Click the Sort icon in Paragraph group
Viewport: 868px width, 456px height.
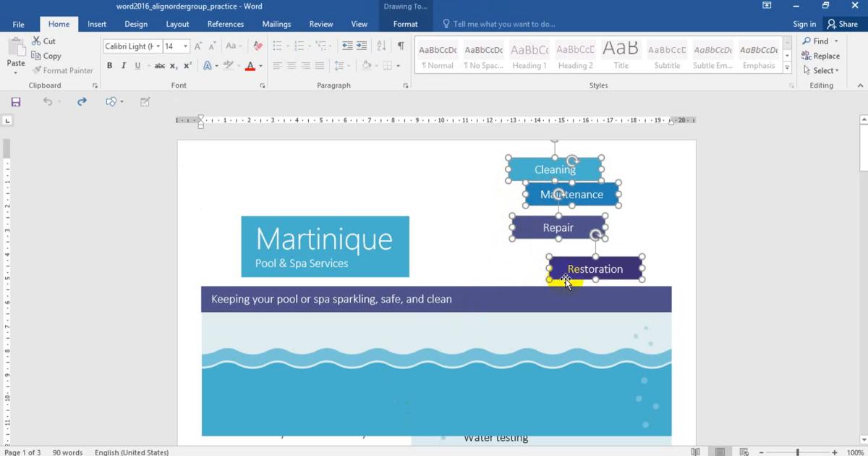381,46
